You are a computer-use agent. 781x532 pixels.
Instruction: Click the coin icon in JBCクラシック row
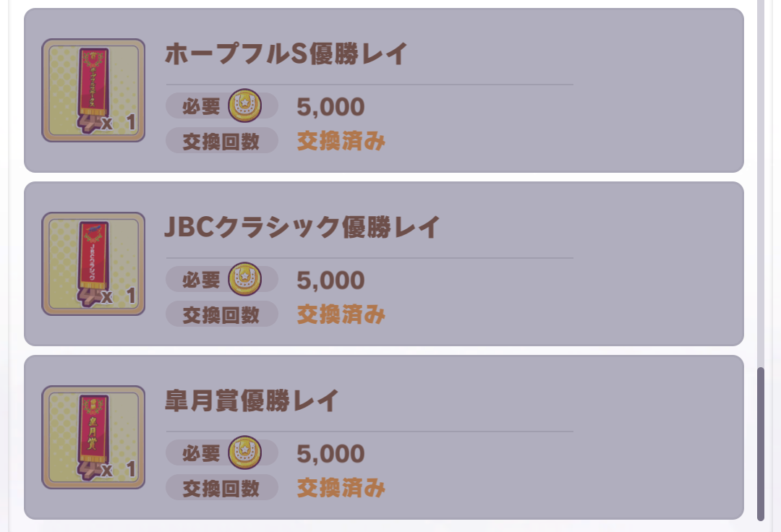click(x=244, y=280)
